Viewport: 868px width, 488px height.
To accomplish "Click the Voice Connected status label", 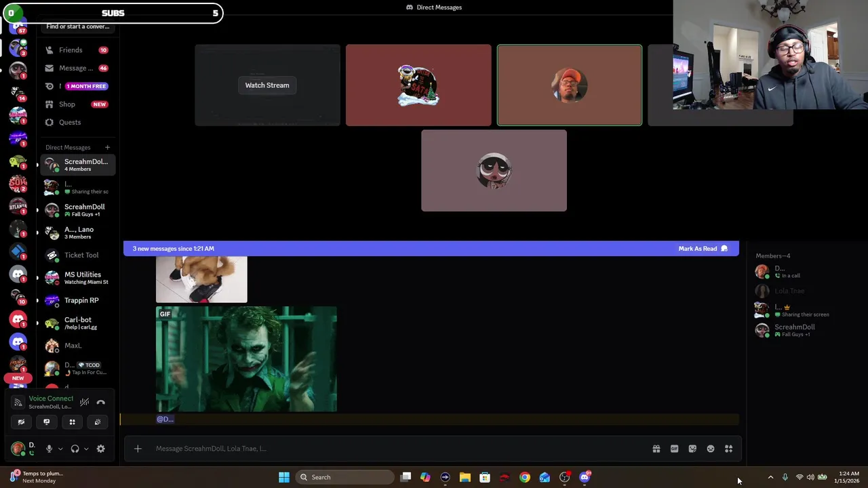I will pyautogui.click(x=51, y=399).
